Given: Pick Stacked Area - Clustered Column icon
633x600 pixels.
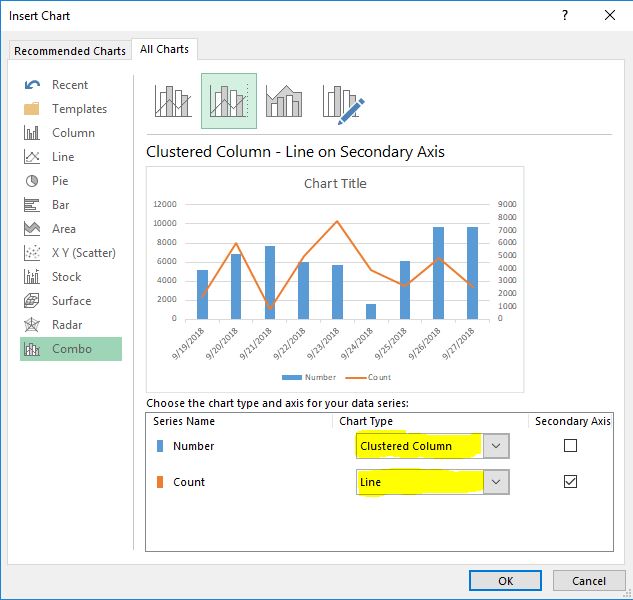Looking at the screenshot, I should 284,101.
